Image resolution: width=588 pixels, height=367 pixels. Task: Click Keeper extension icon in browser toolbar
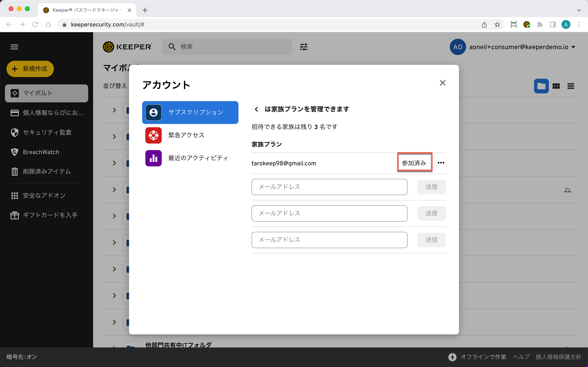(527, 24)
